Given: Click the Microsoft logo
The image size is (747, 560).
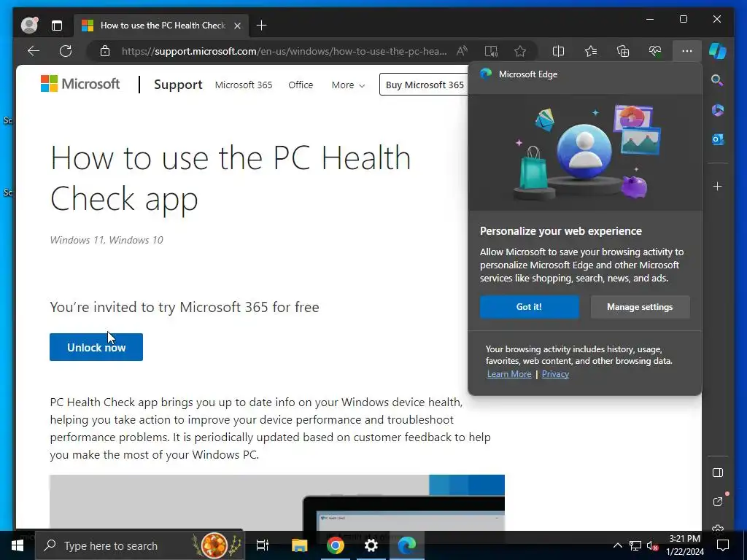Looking at the screenshot, I should click(80, 84).
